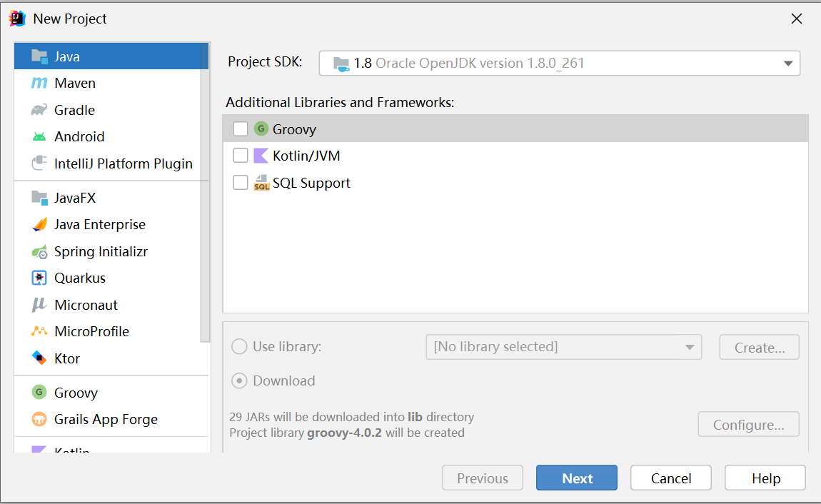Tick the SQL Support checkbox

tap(241, 183)
